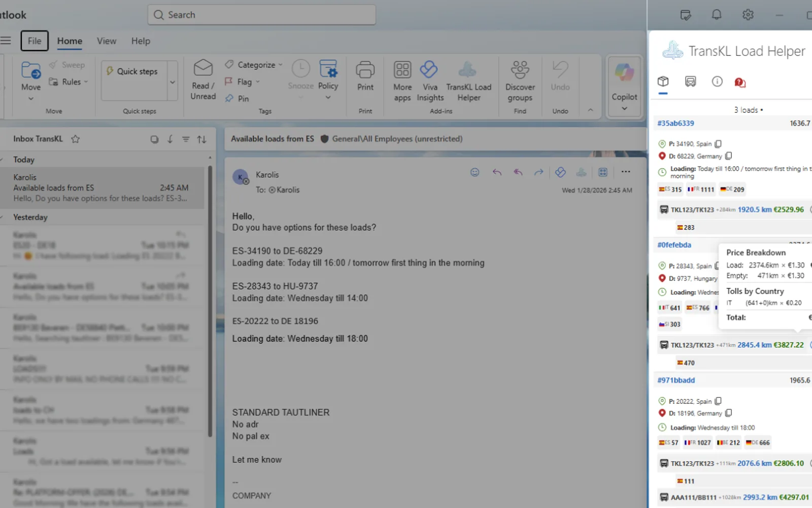The width and height of the screenshot is (812, 508).
Task: Open load link #971bbadd
Action: click(676, 380)
